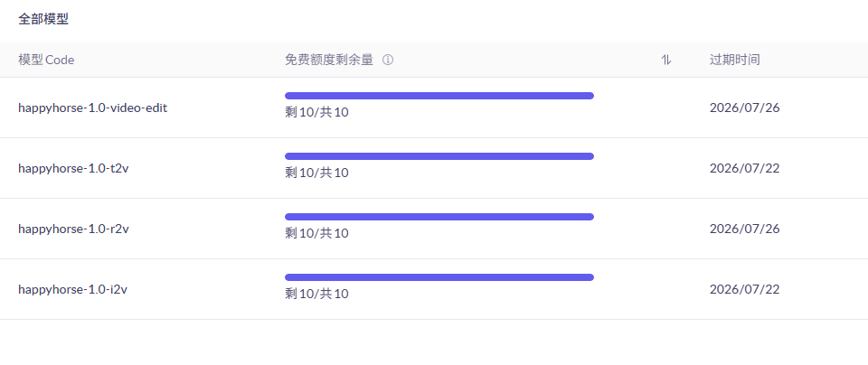Click the quota progress bar for happyhorse-1.0-i2v

(439, 277)
